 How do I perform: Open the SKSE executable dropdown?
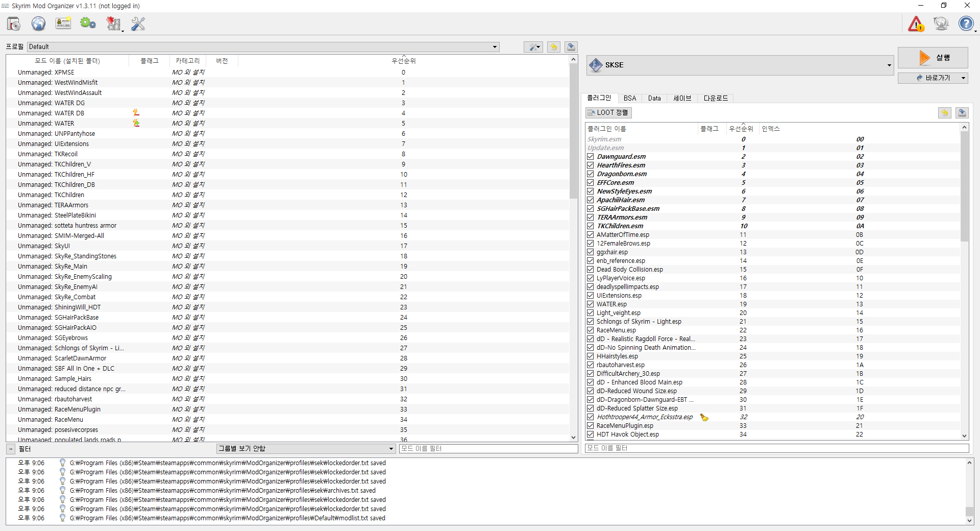pyautogui.click(x=740, y=65)
